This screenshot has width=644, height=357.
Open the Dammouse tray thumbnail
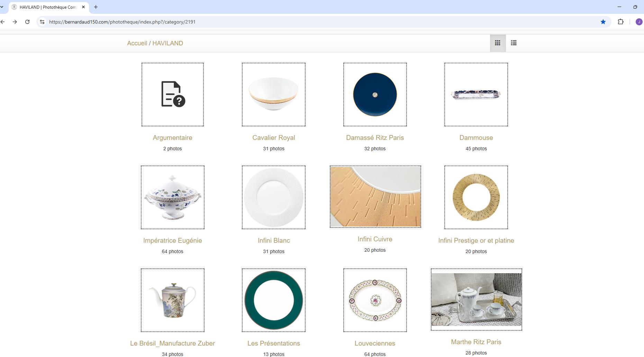(476, 95)
